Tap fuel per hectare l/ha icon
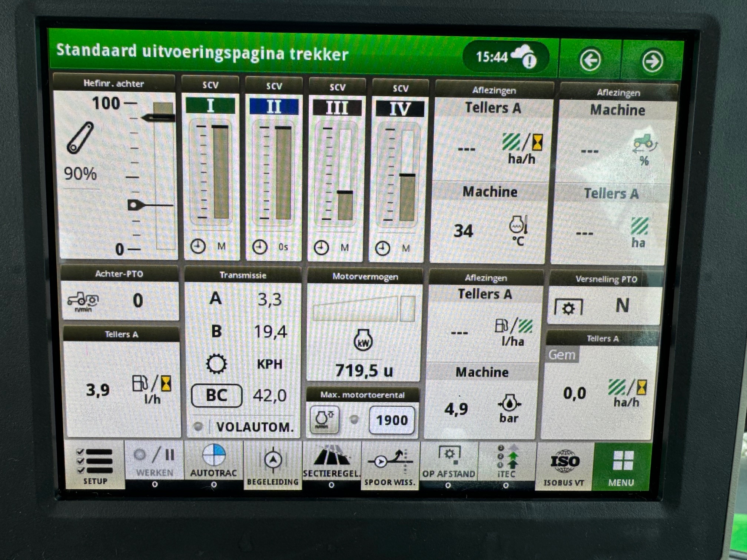This screenshot has width=747, height=560. (514, 332)
